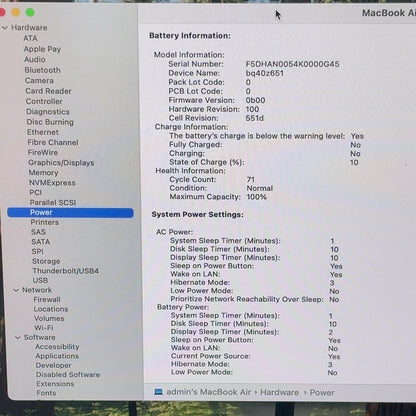Image resolution: width=416 pixels, height=416 pixels.
Task: Open SATA hardware entry
Action: coord(40,241)
